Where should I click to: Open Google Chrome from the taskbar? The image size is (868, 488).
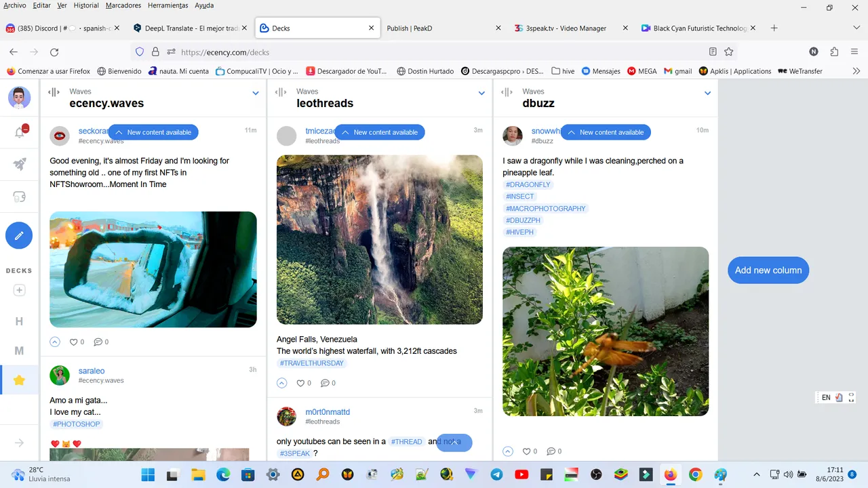click(696, 474)
